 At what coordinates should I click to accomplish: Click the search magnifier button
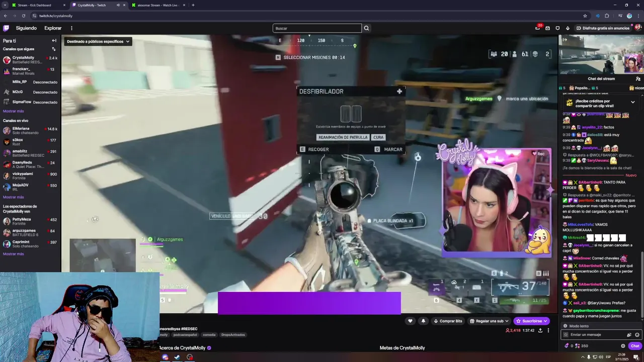[x=366, y=28]
